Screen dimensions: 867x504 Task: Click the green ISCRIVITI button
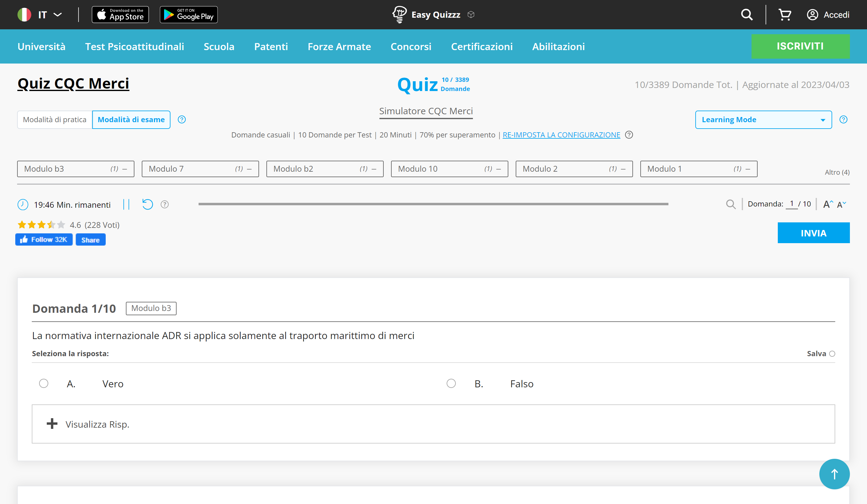point(800,46)
